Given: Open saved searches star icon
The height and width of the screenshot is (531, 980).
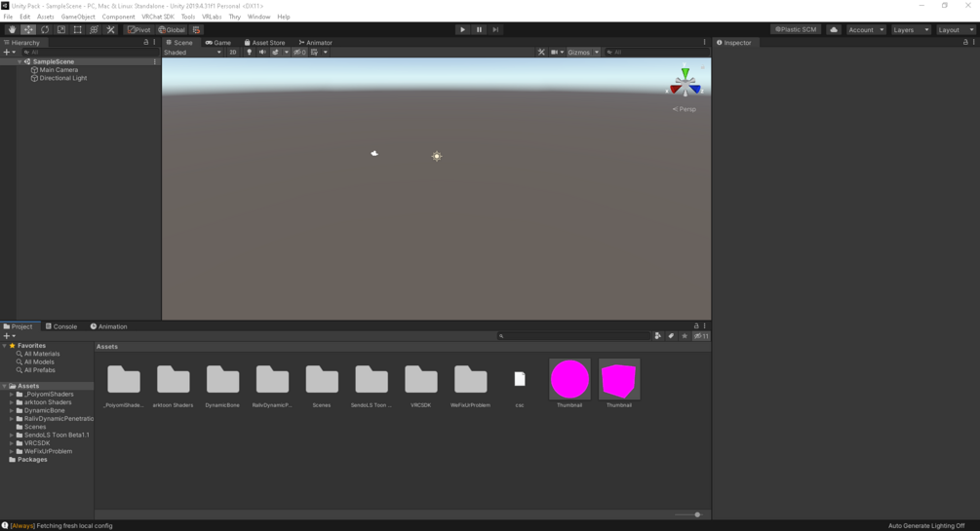Looking at the screenshot, I should pyautogui.click(x=685, y=336).
